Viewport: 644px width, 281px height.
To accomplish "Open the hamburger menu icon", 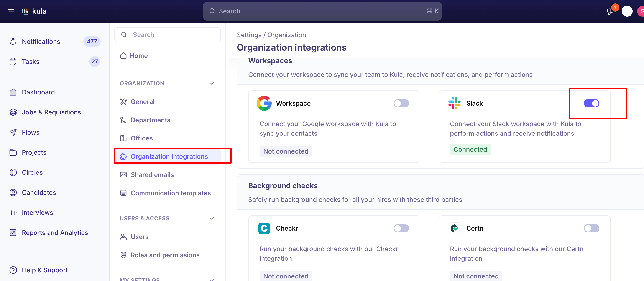I will click(x=11, y=11).
